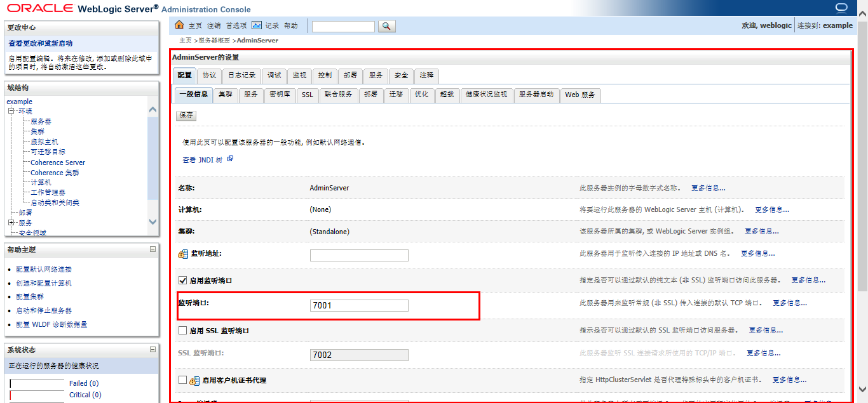The height and width of the screenshot is (403, 868).
Task: Select the 超载 sub-tab
Action: (x=447, y=95)
